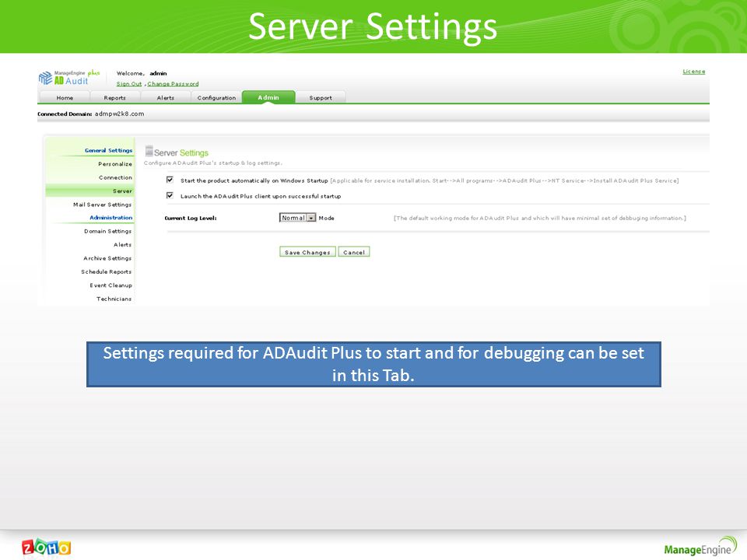747x560 pixels.
Task: Open Mail Server Settings in sidebar
Action: pos(102,205)
